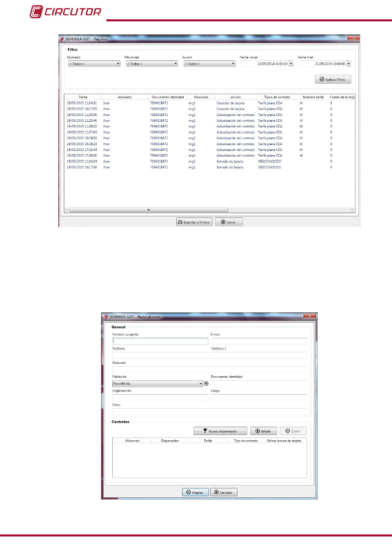392x555 pixels.
Task: Select the record dated 19/05/2015 11:24:31
Action: [x=210, y=103]
